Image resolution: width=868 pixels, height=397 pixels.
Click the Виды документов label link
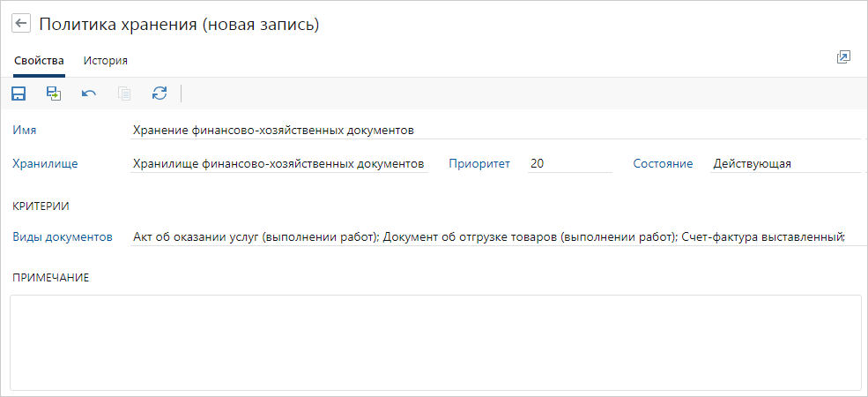[63, 236]
